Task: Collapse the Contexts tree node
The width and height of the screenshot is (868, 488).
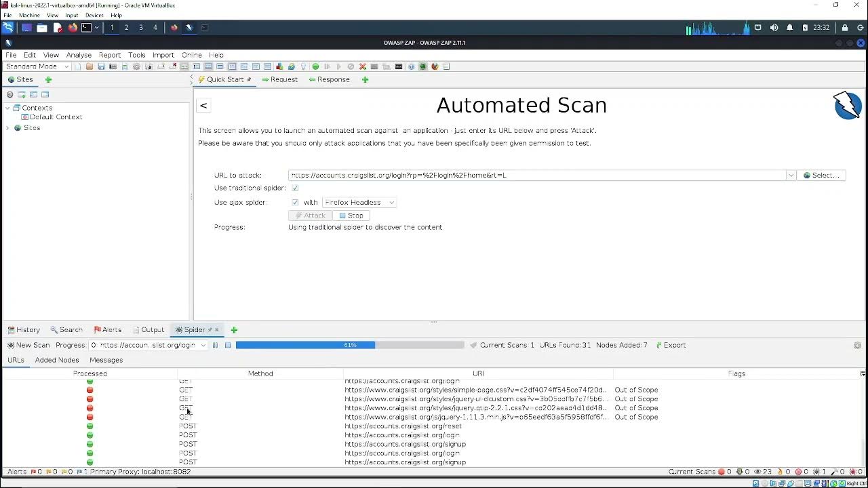Action: [7, 108]
